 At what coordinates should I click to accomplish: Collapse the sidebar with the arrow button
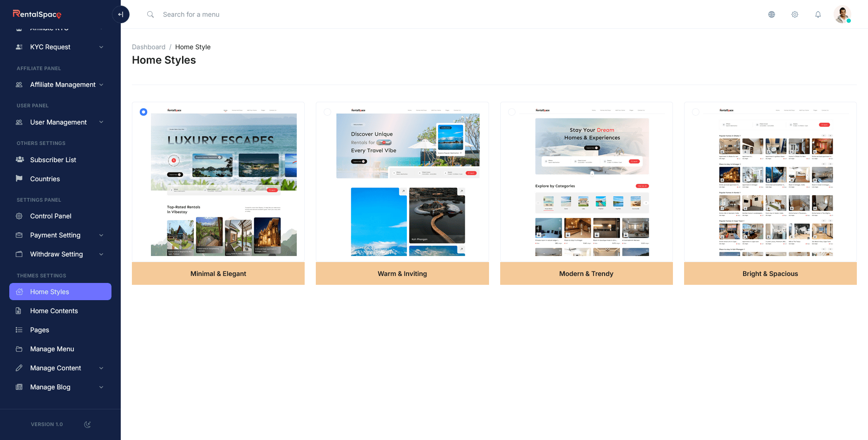121,14
